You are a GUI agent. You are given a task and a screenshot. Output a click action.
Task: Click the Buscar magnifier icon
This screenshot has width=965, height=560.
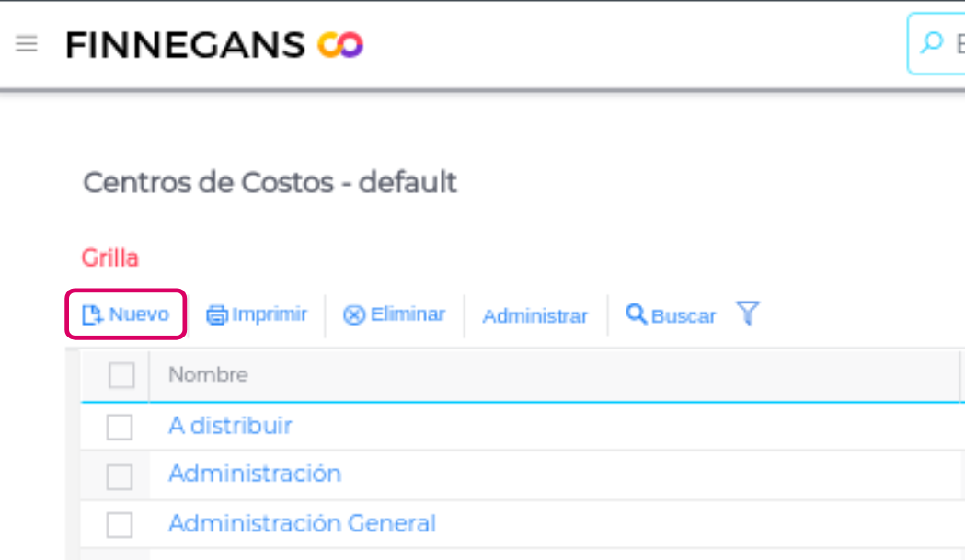point(637,314)
